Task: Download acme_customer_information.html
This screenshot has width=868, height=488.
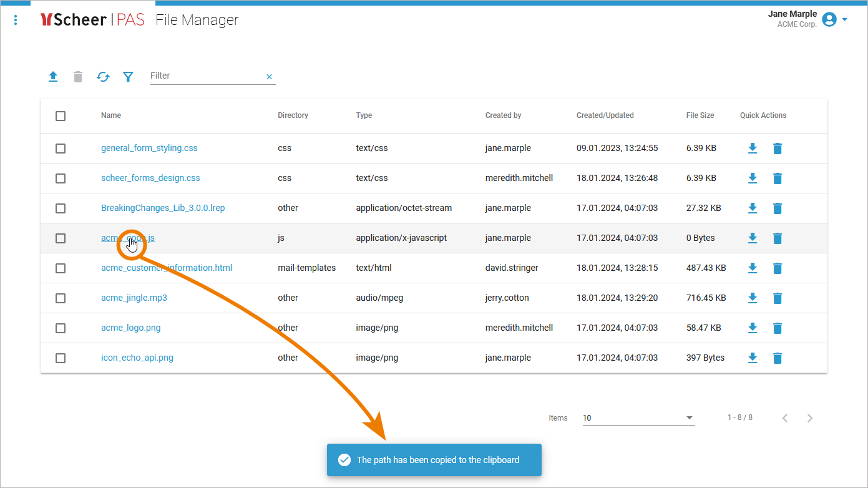Action: tap(753, 268)
